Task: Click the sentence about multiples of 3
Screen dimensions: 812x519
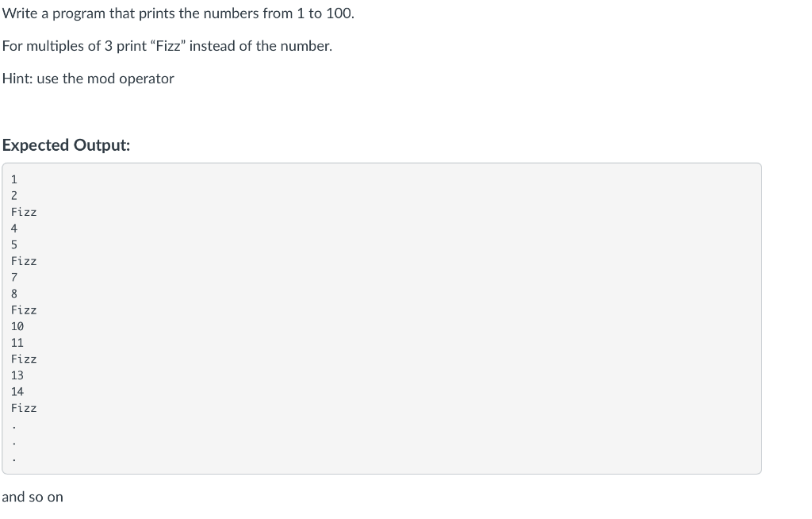Action: [x=167, y=46]
